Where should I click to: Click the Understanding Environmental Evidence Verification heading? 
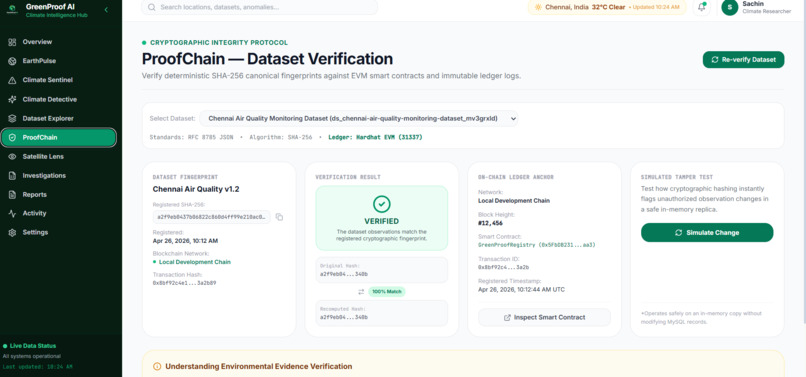[x=259, y=367]
